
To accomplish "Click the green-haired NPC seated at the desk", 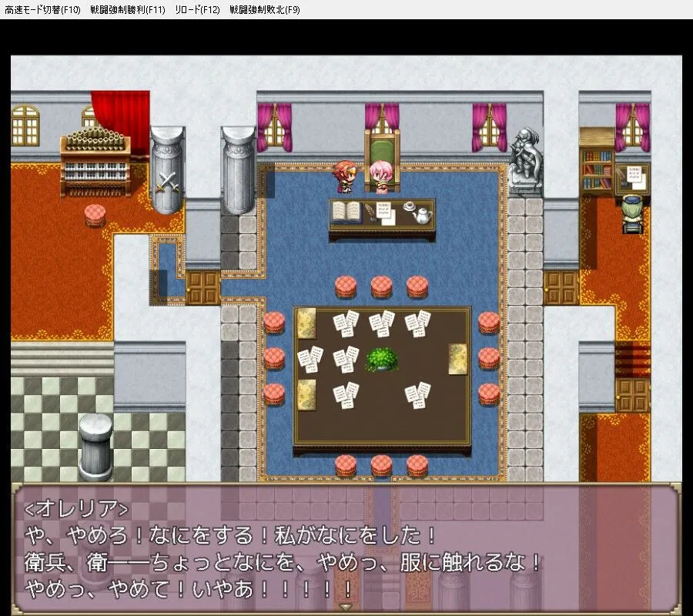I will [x=633, y=216].
